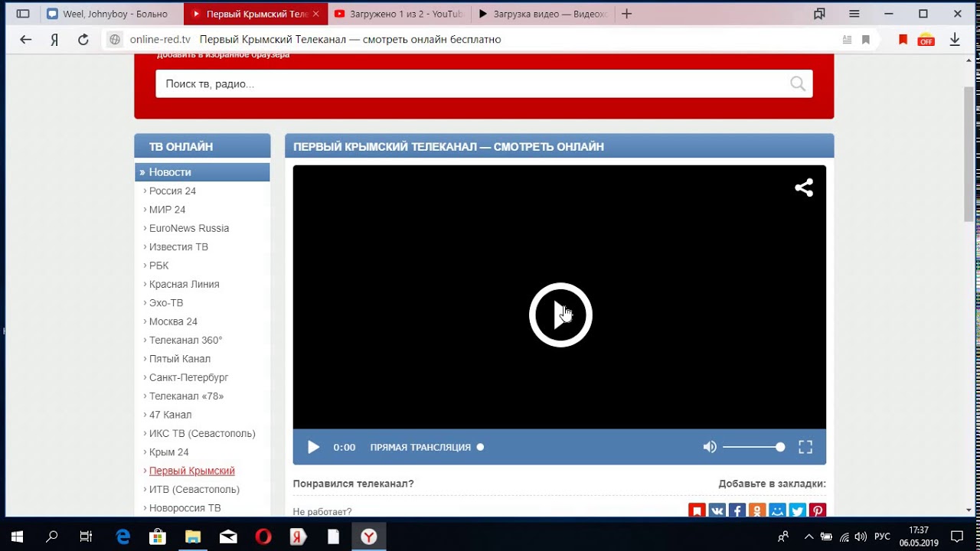Screen dimensions: 980x551
Task: Open a new tab with the plus button
Action: pyautogui.click(x=627, y=14)
